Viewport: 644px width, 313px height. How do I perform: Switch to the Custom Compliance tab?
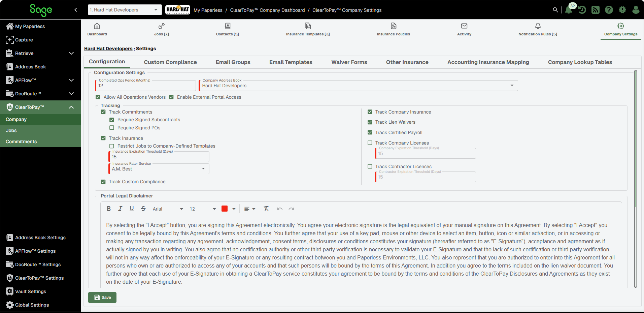point(170,62)
